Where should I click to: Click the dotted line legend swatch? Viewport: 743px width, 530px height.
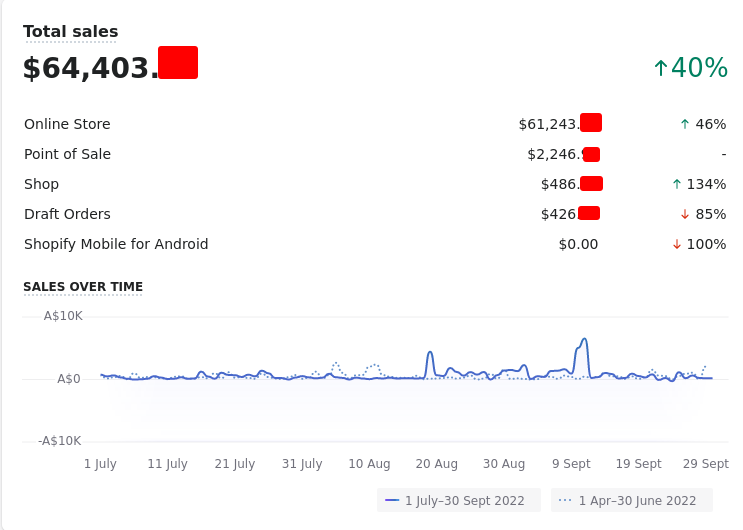[565, 500]
